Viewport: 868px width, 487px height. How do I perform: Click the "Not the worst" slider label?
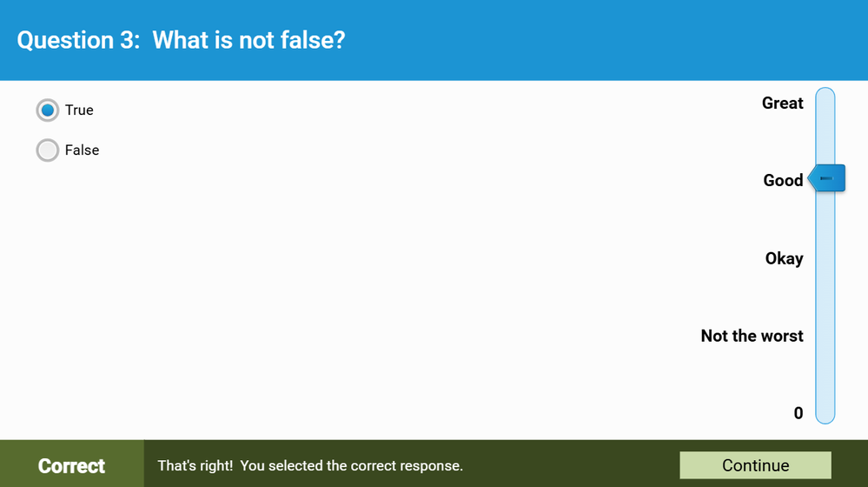752,336
